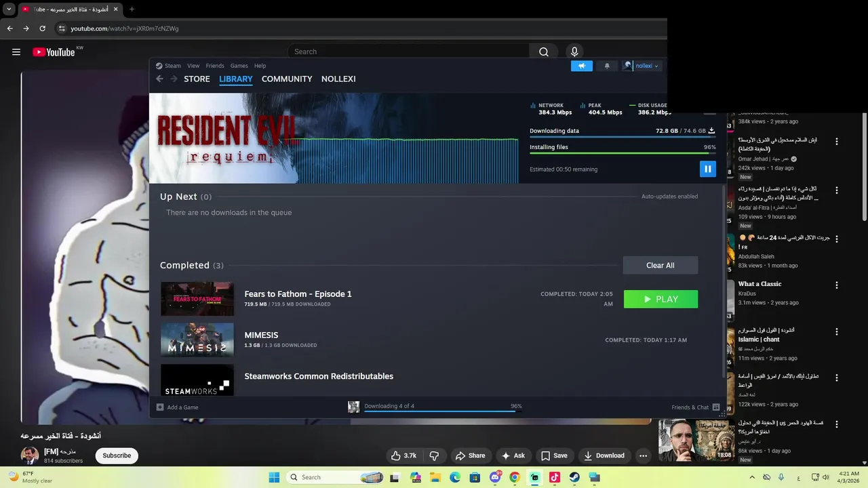Reload the browser page

tap(42, 28)
